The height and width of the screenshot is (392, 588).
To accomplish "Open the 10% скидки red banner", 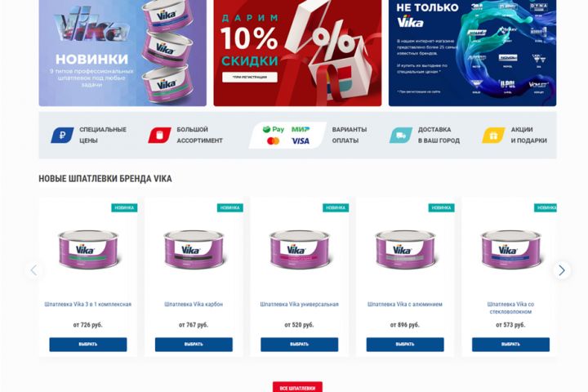I will point(297,53).
